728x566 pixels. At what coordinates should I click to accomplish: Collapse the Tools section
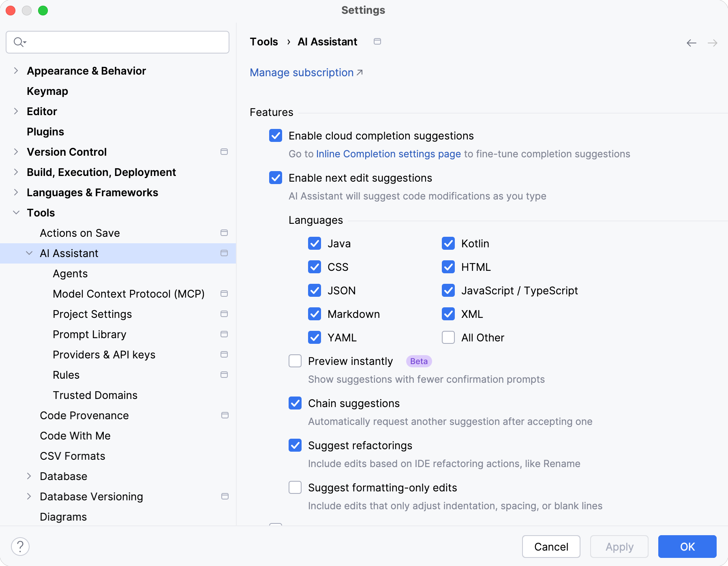tap(16, 212)
